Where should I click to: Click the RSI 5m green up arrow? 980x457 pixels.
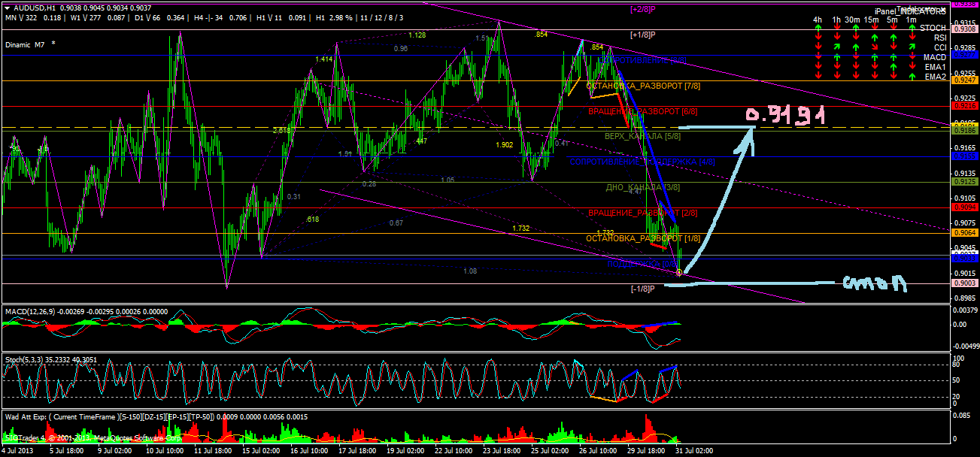894,38
